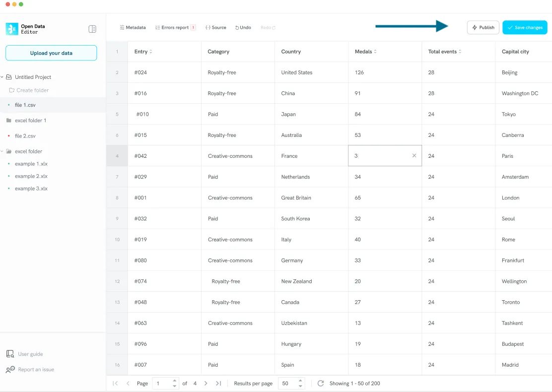Screen dimensions: 552x392
Task: Jump to the last page icon
Action: tap(218, 384)
